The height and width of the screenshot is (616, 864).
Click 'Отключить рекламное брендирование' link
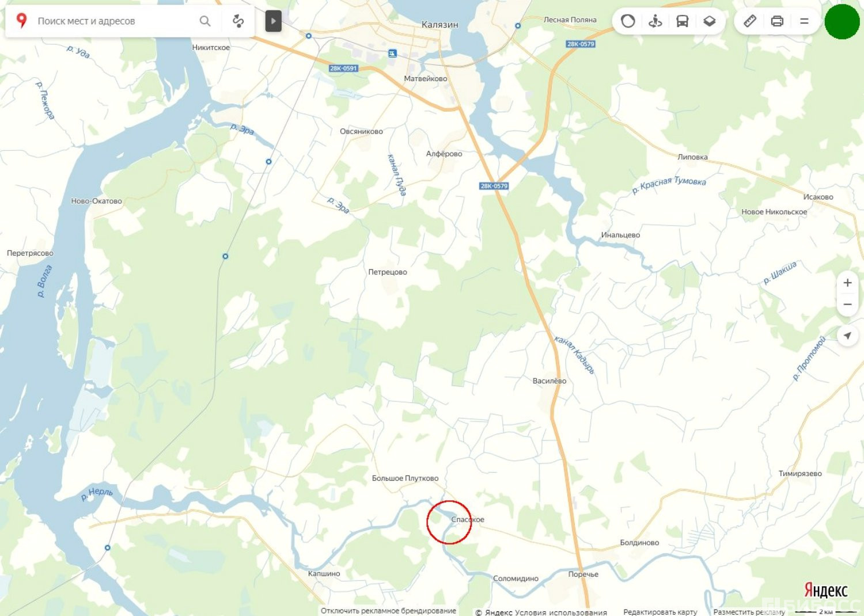(388, 611)
